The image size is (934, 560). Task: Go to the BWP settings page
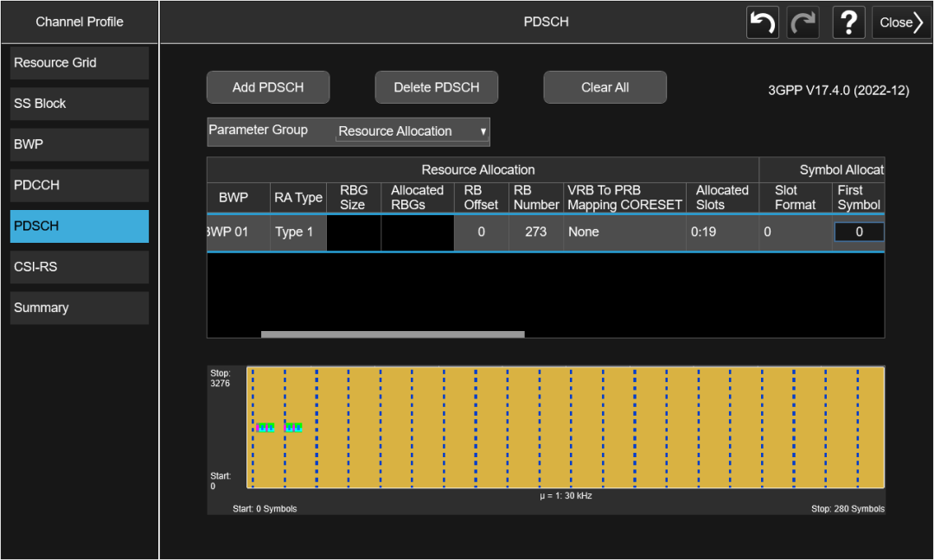coord(80,144)
